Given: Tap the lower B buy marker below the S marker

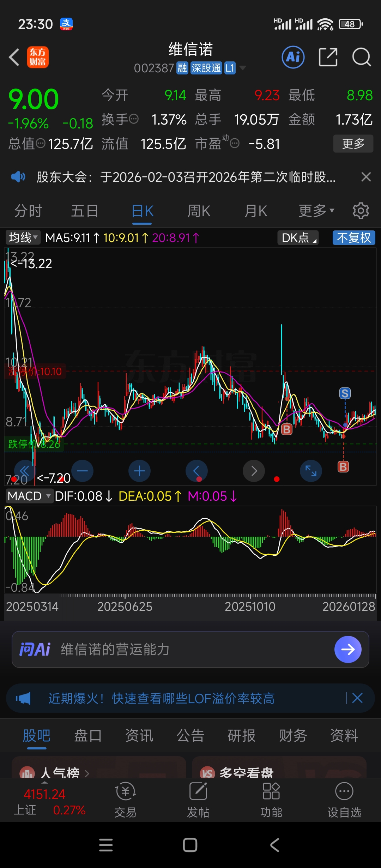Looking at the screenshot, I should (x=343, y=467).
